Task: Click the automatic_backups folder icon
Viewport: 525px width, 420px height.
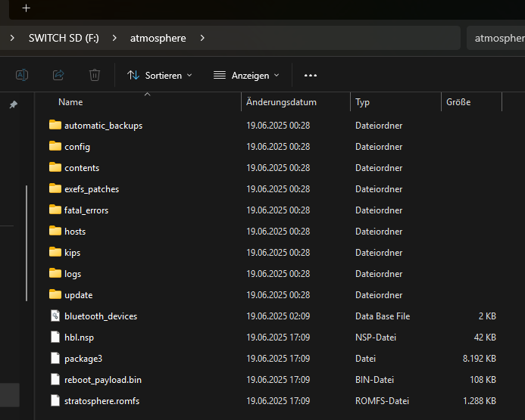Action: point(55,126)
